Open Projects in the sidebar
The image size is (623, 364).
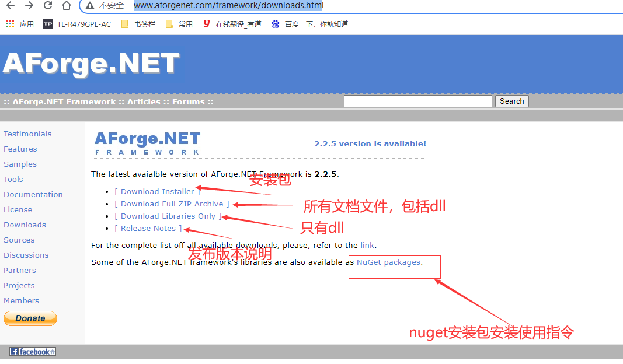(x=19, y=286)
